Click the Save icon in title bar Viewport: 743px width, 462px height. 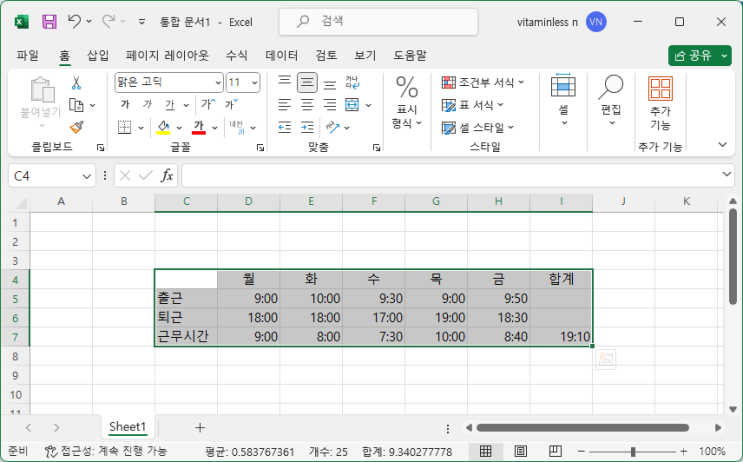[49, 21]
